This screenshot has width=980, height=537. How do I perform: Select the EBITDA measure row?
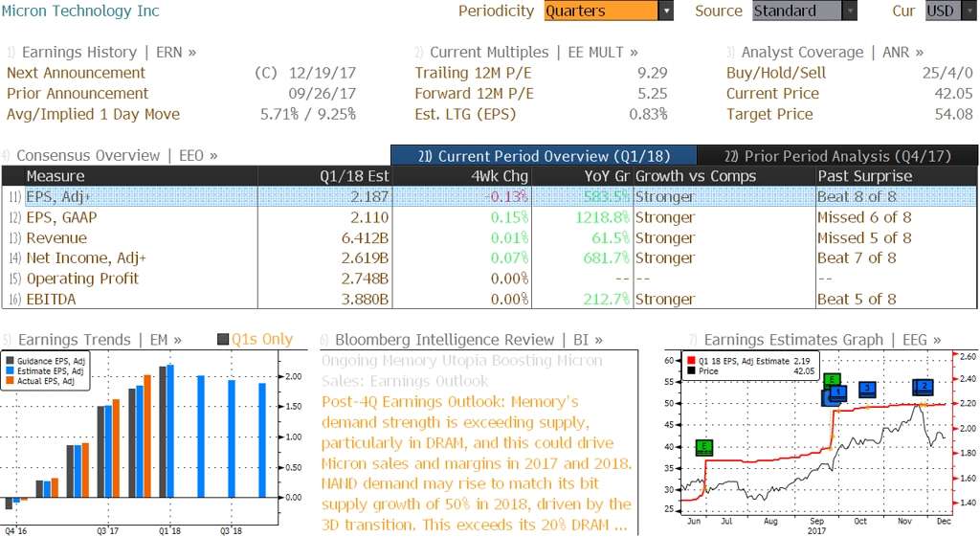489,299
